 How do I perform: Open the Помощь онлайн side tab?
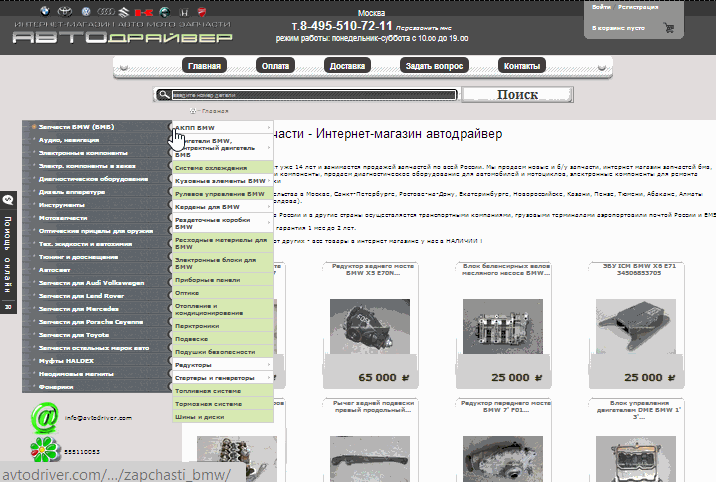(8, 253)
